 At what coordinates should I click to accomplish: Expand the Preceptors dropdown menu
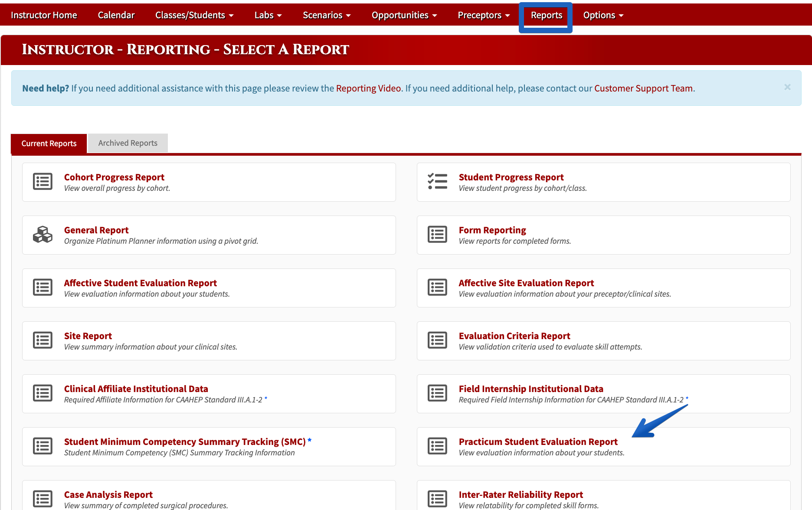(484, 15)
